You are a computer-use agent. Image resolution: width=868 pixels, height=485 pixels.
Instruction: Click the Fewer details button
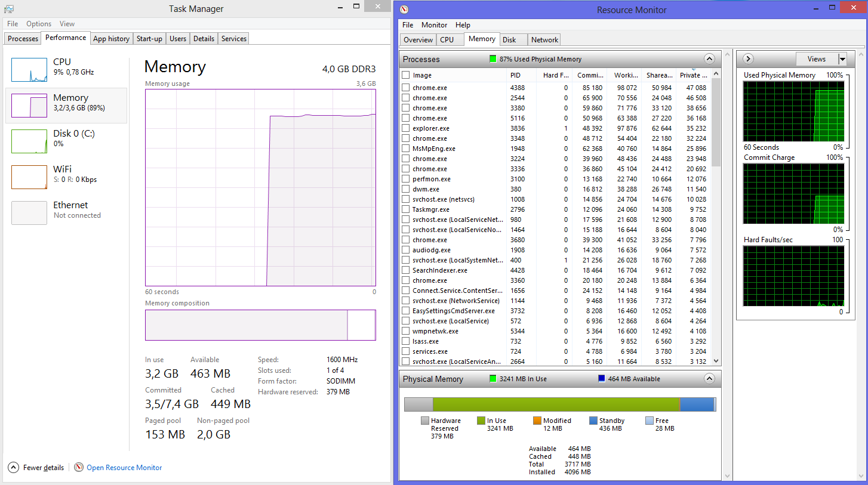coord(36,468)
